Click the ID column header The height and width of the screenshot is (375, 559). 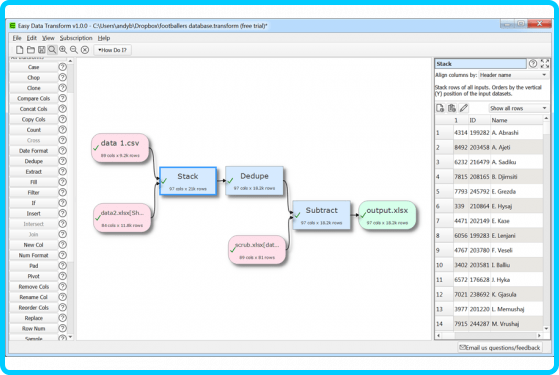tap(479, 120)
